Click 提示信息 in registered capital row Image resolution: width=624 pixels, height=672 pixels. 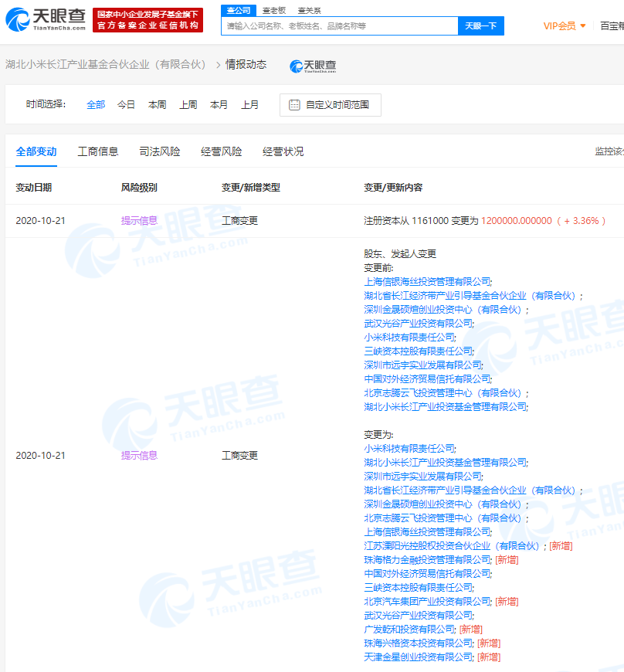point(139,221)
